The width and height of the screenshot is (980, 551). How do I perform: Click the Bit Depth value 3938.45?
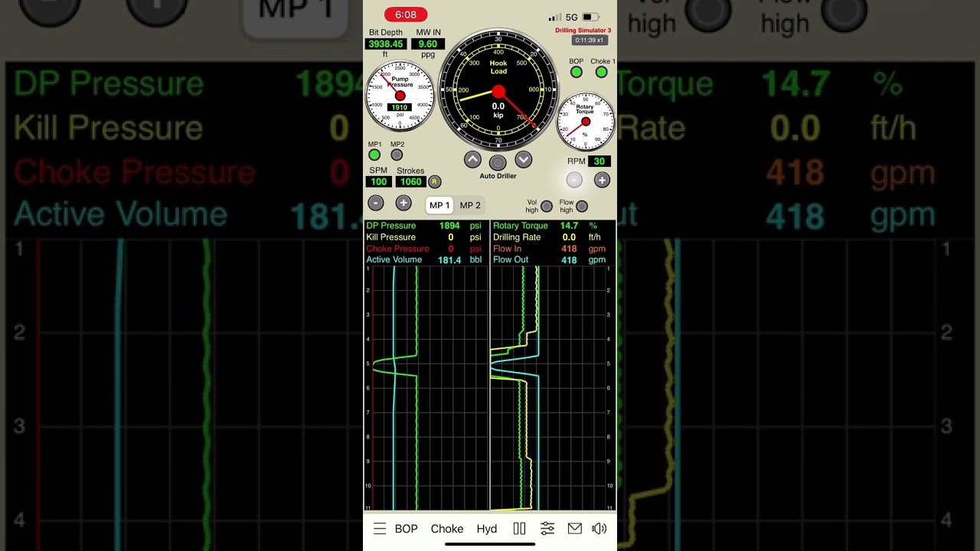point(386,44)
